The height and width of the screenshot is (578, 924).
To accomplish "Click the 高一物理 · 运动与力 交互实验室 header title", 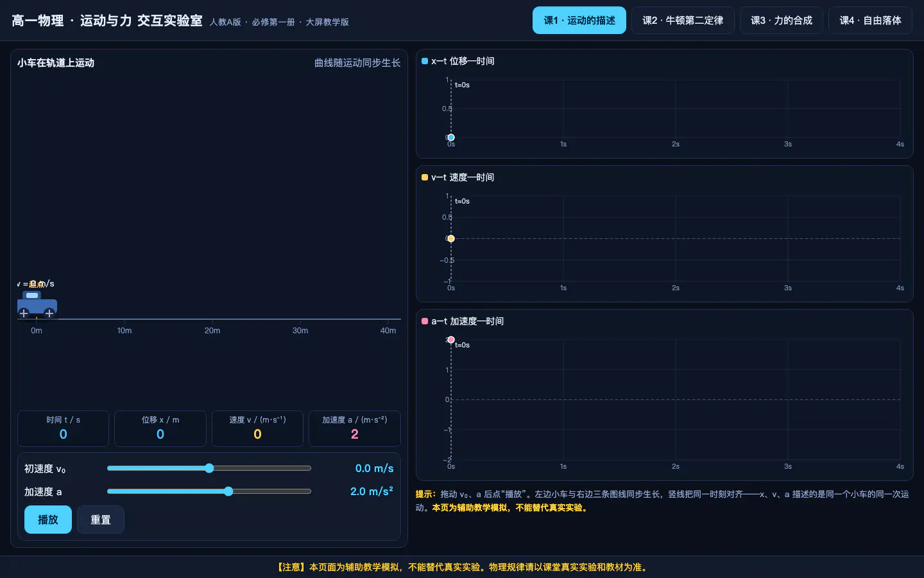I will 107,21.
